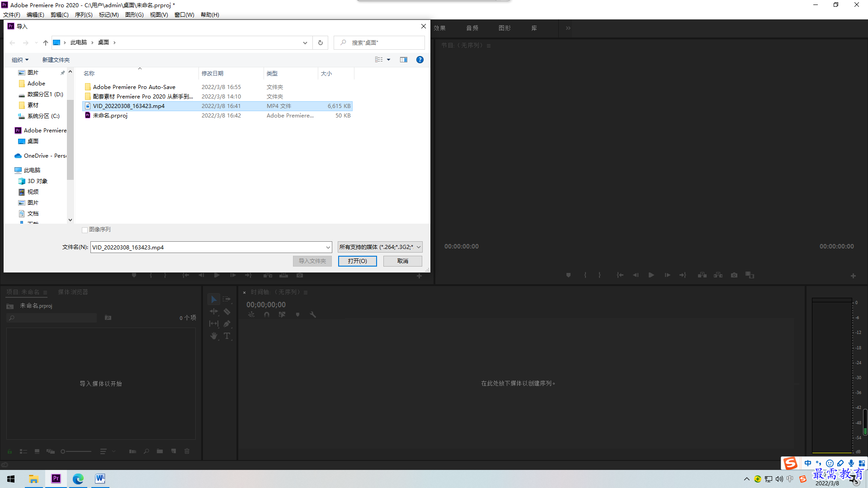Open timeline display settings wrench
The width and height of the screenshot is (868, 488).
point(312,314)
